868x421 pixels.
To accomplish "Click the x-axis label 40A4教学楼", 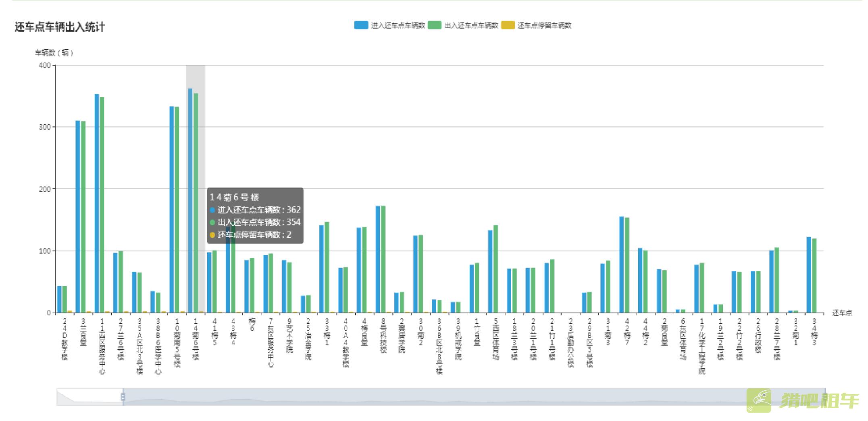I will tap(346, 342).
